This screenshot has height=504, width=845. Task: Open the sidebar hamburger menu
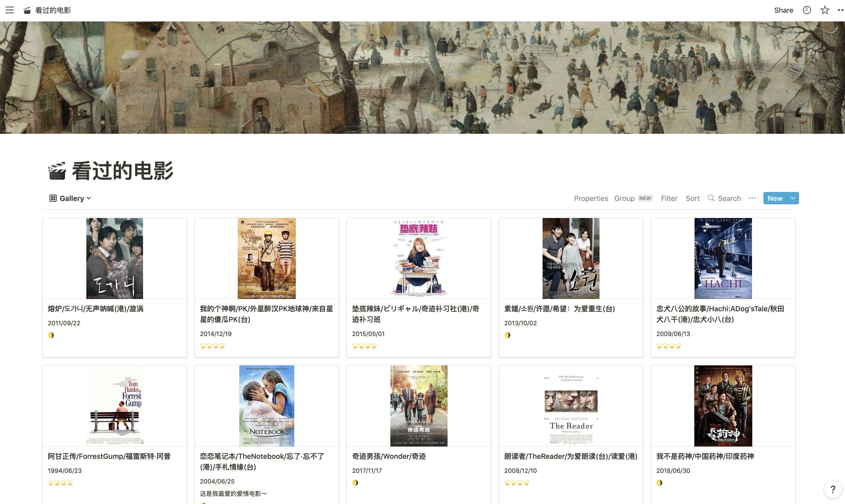[9, 10]
